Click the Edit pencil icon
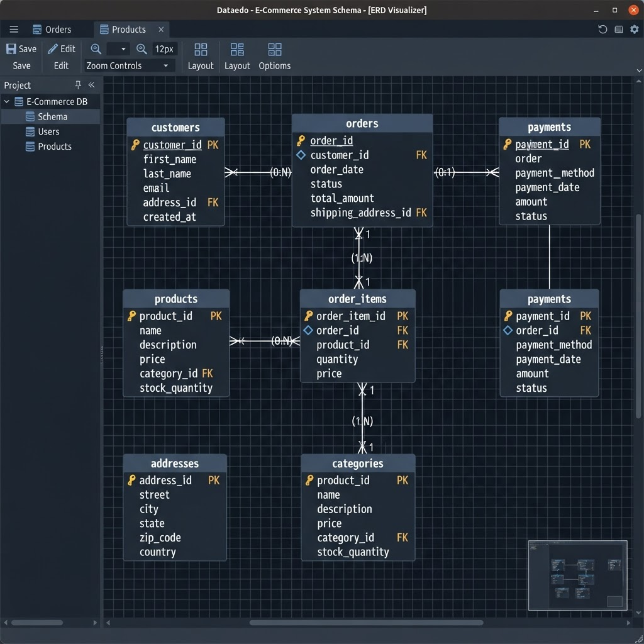The width and height of the screenshot is (644, 644). point(53,49)
